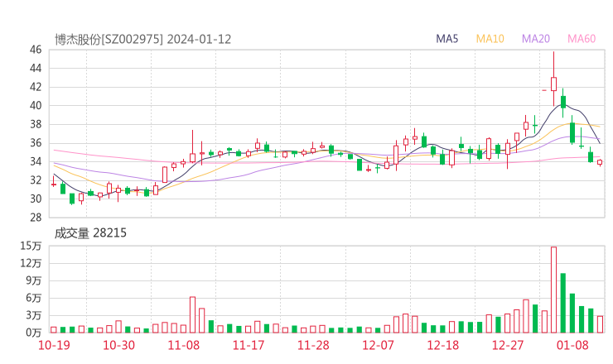This screenshot has height=364, width=613.
Task: Click the 30 price axis label
Action: click(35, 199)
